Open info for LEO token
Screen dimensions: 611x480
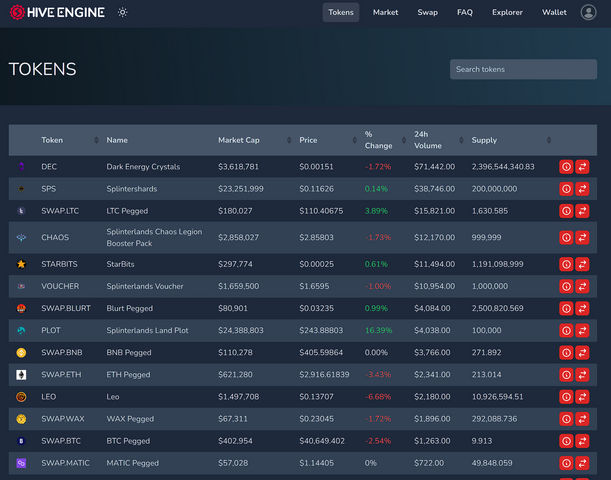[x=566, y=397]
